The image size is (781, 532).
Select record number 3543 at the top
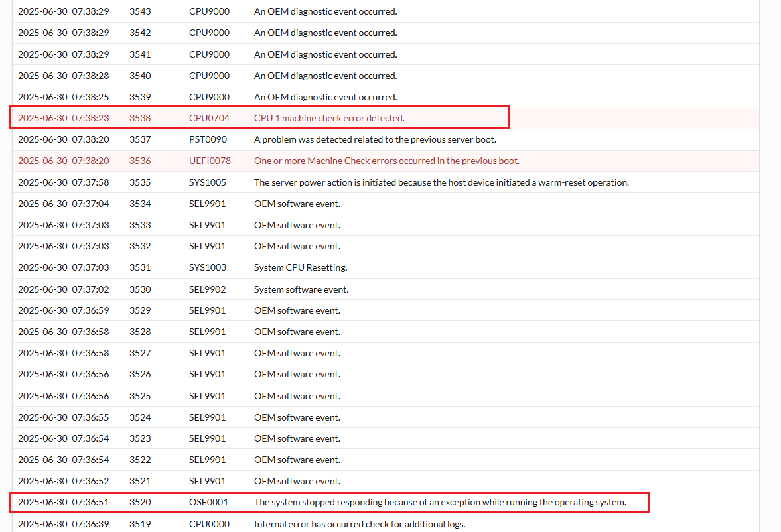pyautogui.click(x=139, y=11)
